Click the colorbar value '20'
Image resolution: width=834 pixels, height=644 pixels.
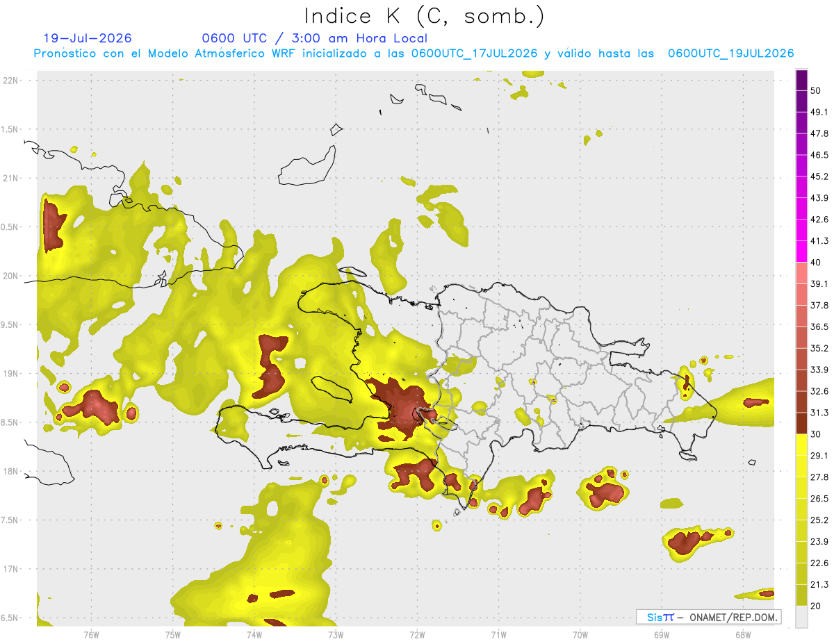tap(816, 606)
